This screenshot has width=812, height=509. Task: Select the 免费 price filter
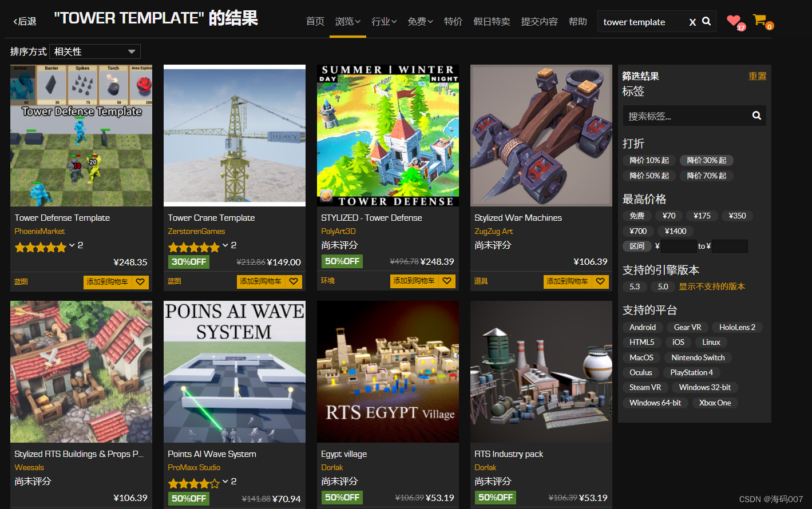click(x=637, y=216)
